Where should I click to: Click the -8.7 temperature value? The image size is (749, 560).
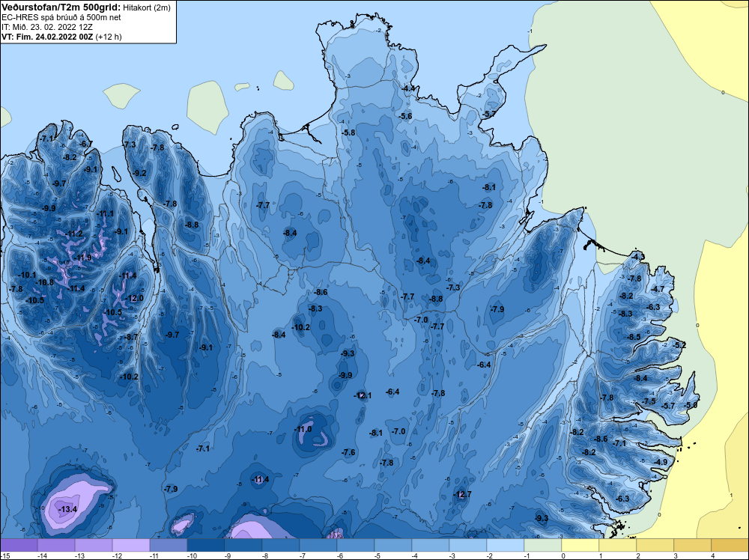(x=131, y=337)
